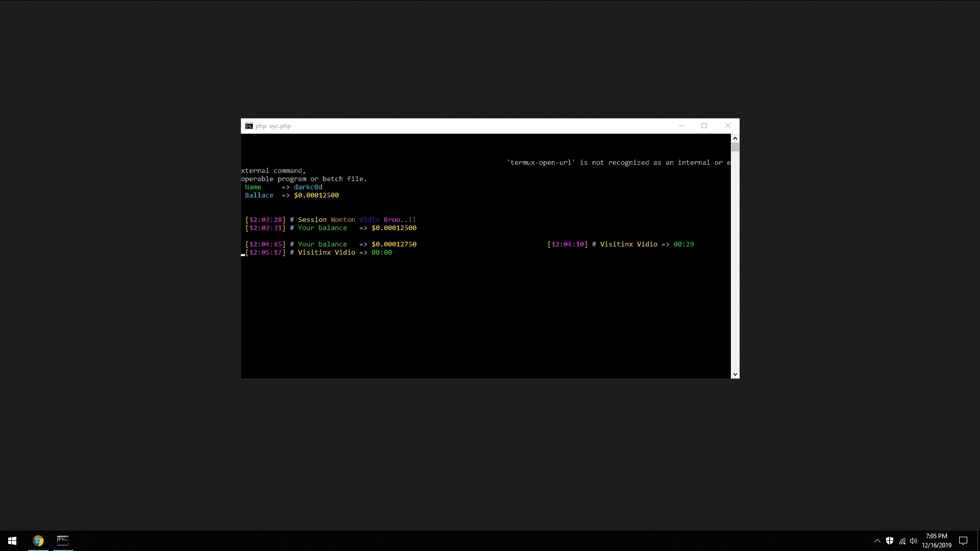Maximize the php eyc.php window
Screen dimensions: 980x551
(704, 126)
